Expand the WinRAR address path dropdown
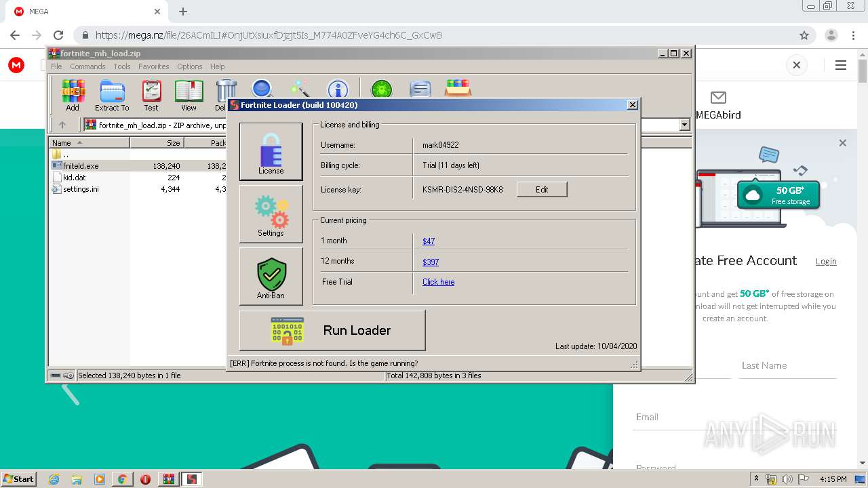Viewport: 868px width, 488px height. (x=684, y=125)
